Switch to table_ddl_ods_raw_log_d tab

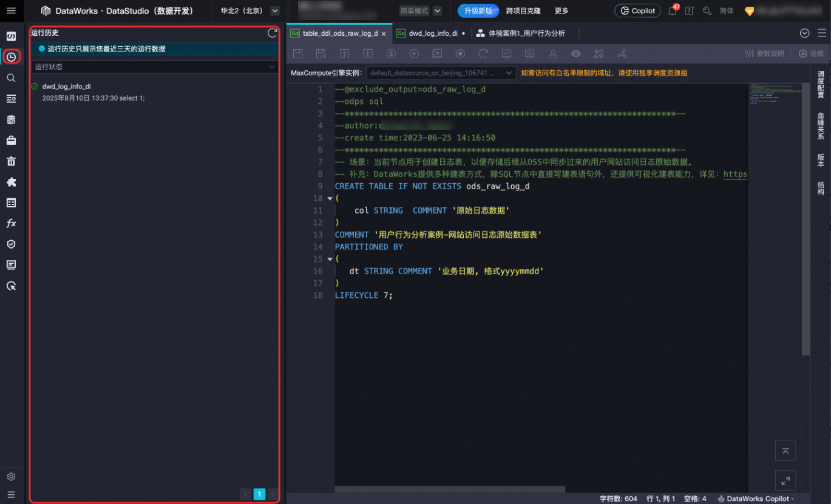click(339, 33)
